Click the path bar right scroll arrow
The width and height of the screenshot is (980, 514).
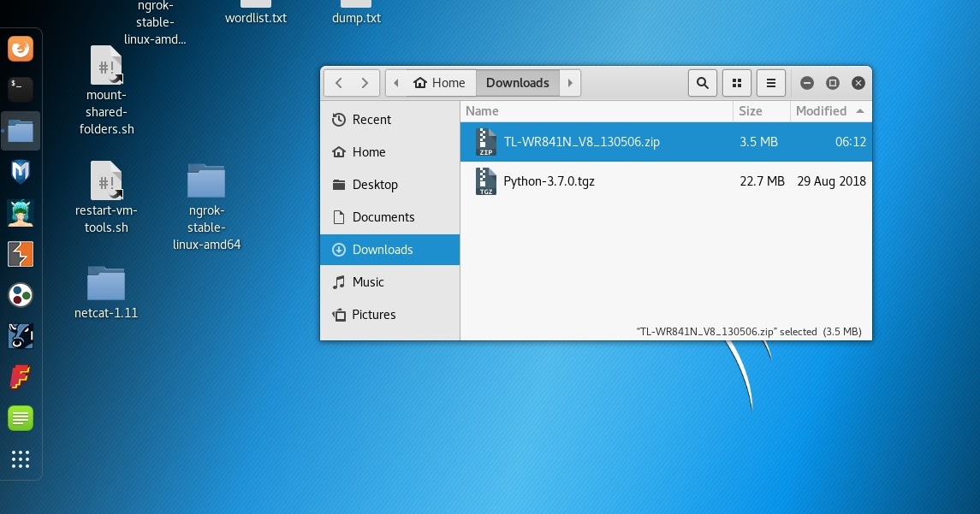(570, 83)
